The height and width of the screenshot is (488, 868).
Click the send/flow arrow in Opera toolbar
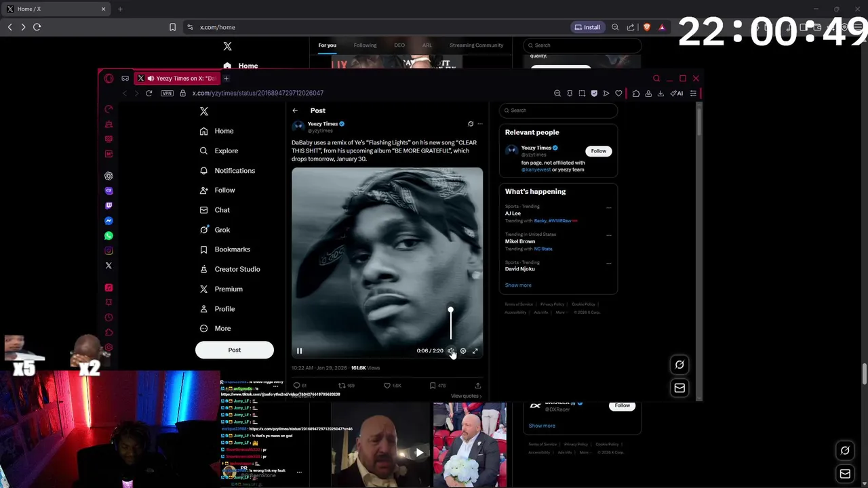[606, 94]
